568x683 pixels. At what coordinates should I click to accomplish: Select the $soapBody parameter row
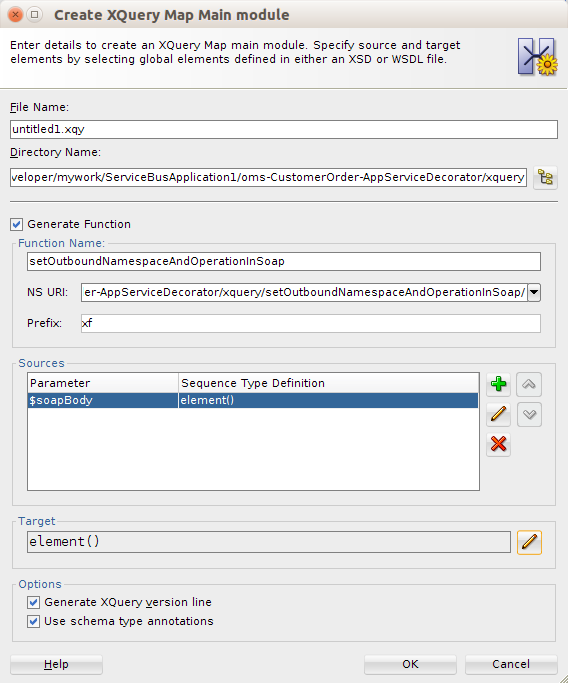pyautogui.click(x=253, y=400)
